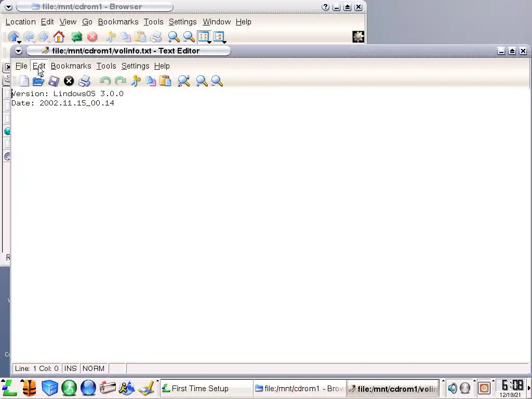Viewport: 532px width, 399px height.
Task: Switch to file:/mnt/cdrom1 Browser taskbar button
Action: click(300, 389)
